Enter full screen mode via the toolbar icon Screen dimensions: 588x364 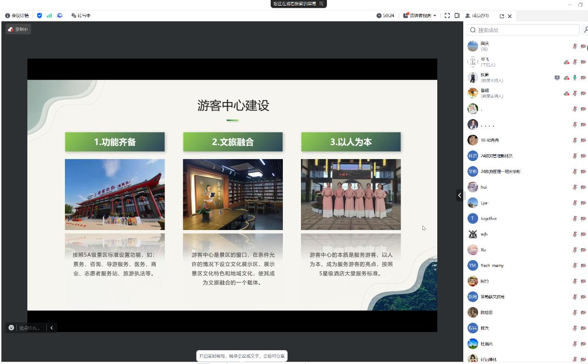[447, 16]
